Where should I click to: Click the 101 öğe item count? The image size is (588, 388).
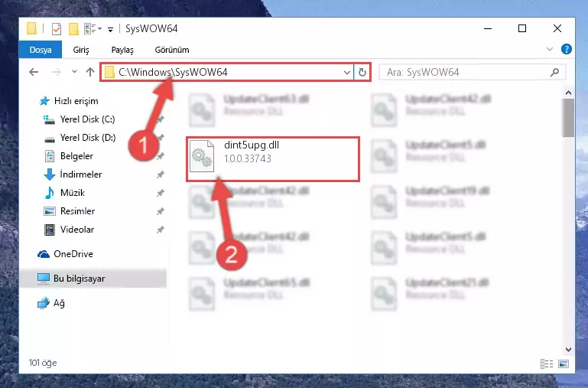(x=43, y=363)
